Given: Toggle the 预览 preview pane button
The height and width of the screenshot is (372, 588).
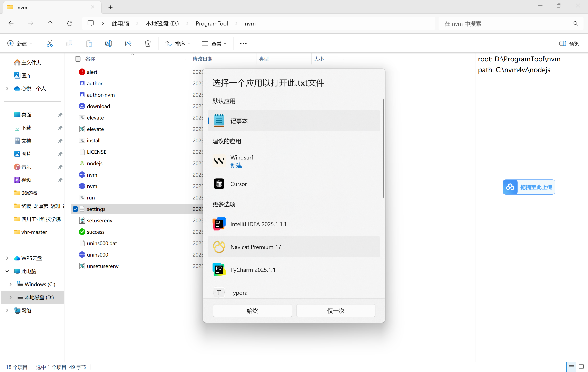Looking at the screenshot, I should (569, 43).
